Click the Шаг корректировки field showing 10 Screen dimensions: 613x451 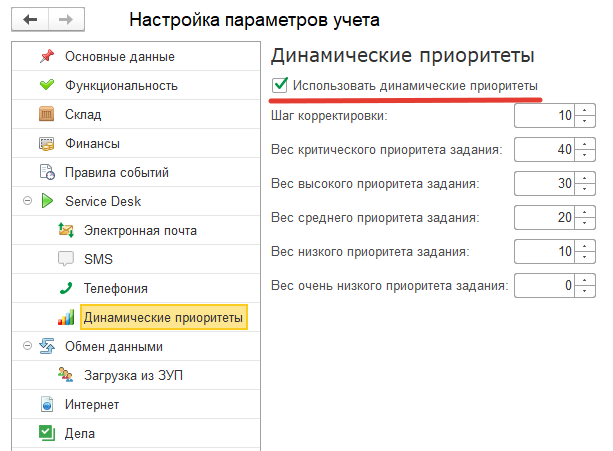click(x=545, y=115)
